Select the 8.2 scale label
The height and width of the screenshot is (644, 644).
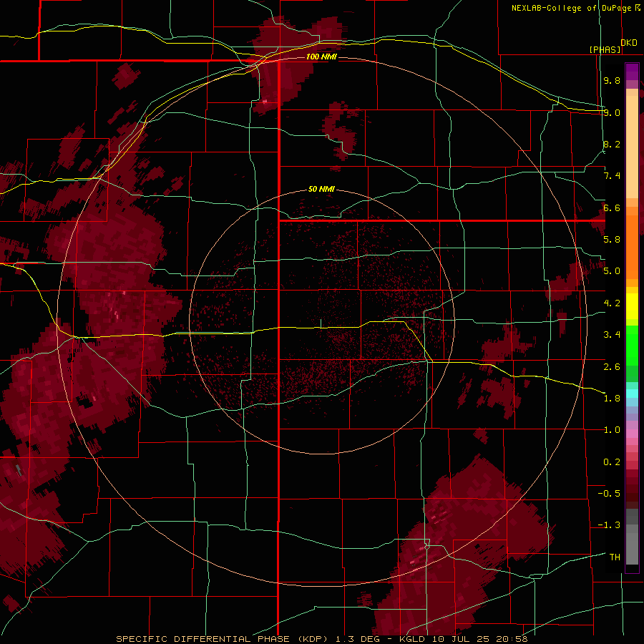tap(612, 144)
